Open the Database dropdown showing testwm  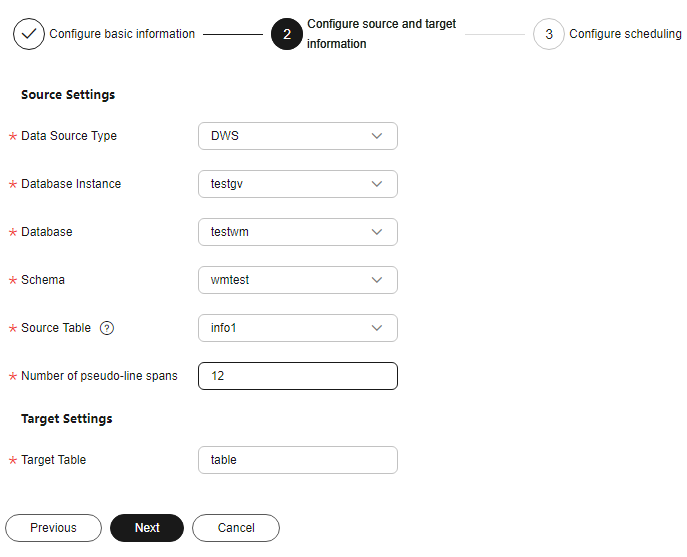[x=297, y=232]
